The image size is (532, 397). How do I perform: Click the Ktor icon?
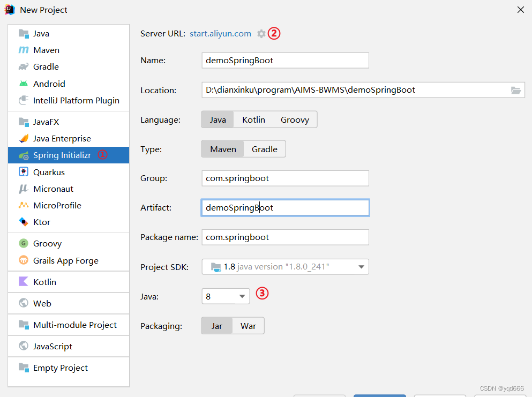point(24,222)
